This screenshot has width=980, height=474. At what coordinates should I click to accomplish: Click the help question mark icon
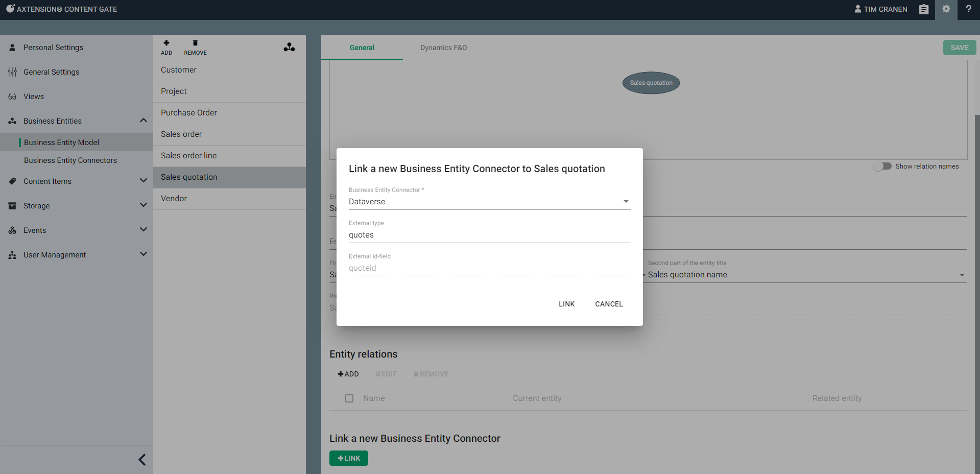[x=968, y=9]
